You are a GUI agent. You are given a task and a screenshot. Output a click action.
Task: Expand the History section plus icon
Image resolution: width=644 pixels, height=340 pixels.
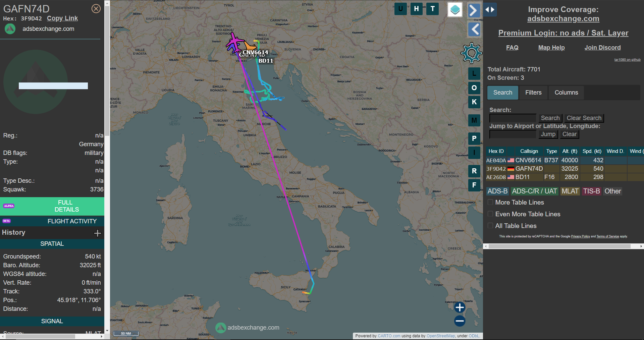click(x=97, y=233)
